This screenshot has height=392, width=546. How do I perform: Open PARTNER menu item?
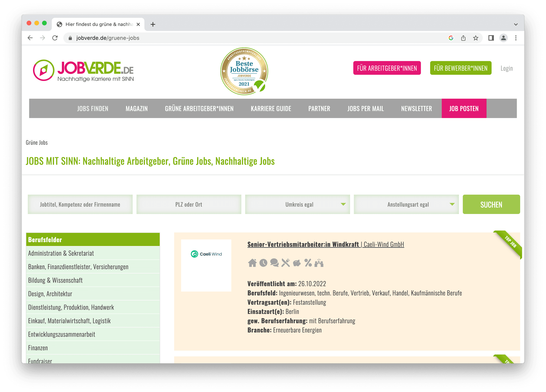[x=319, y=108]
